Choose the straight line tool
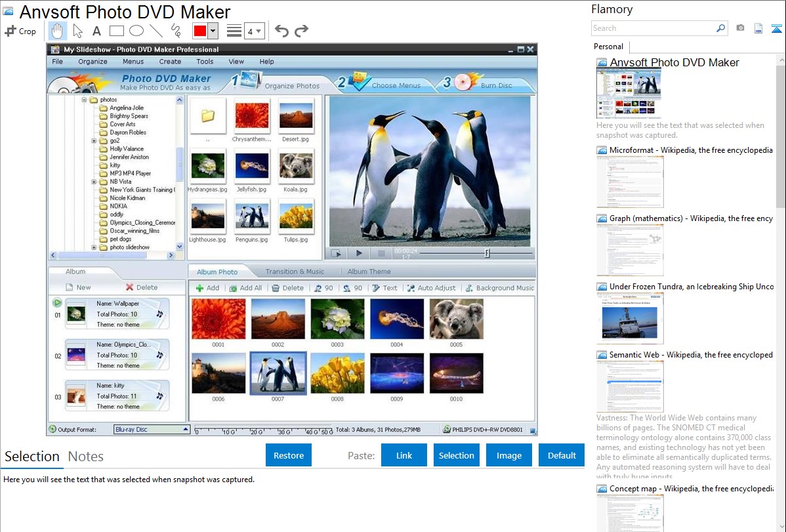The height and width of the screenshot is (532, 786). click(155, 31)
